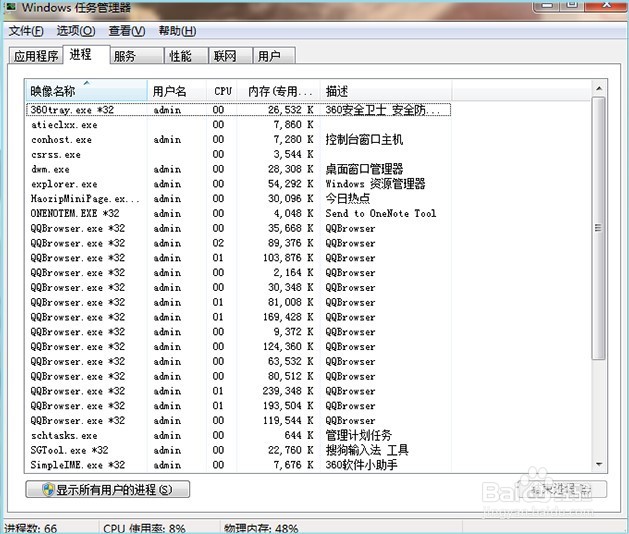The image size is (629, 534).
Task: Click the 54,292 K memory value
Action: tap(290, 184)
